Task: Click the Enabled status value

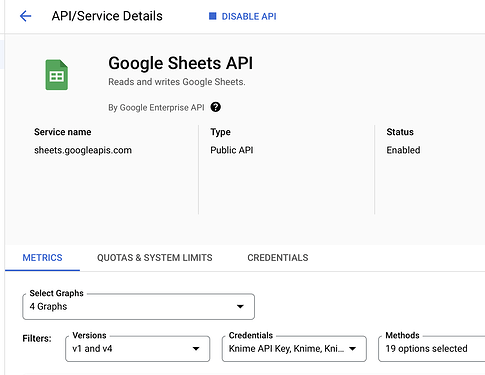Action: tap(403, 150)
